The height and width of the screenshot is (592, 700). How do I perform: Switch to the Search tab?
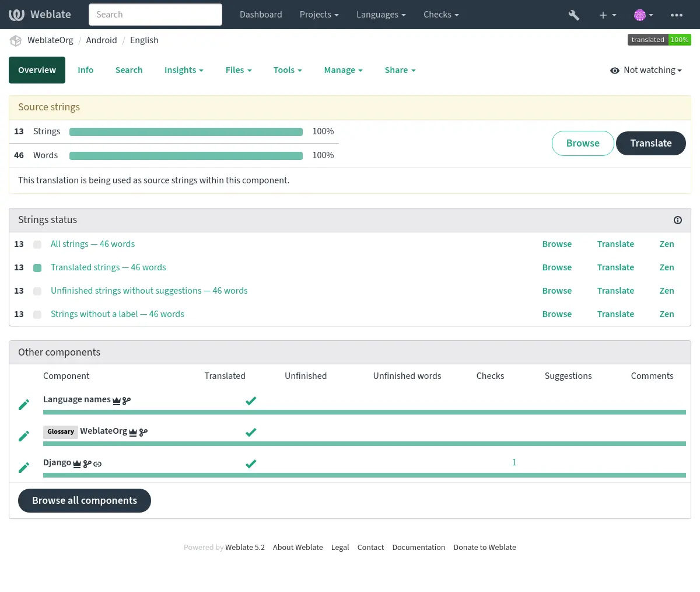click(x=129, y=70)
